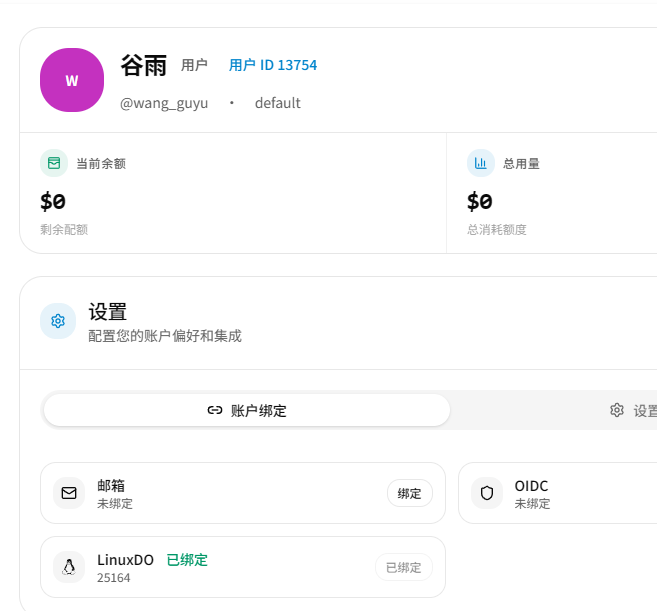Click the disabled 已绑定 button for LinuxDO
657x611 pixels.
pyautogui.click(x=404, y=567)
